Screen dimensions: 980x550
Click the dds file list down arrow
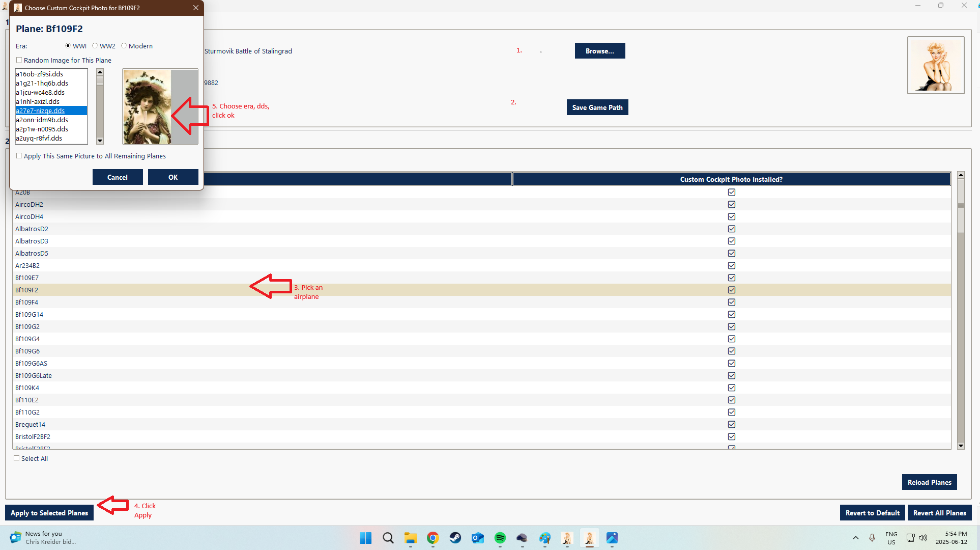pyautogui.click(x=100, y=141)
